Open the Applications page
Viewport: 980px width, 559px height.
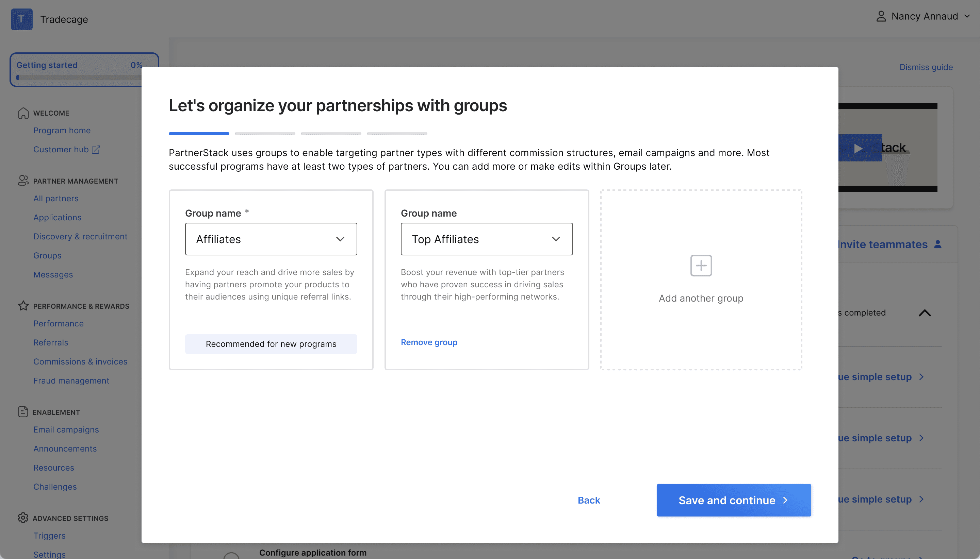click(57, 217)
